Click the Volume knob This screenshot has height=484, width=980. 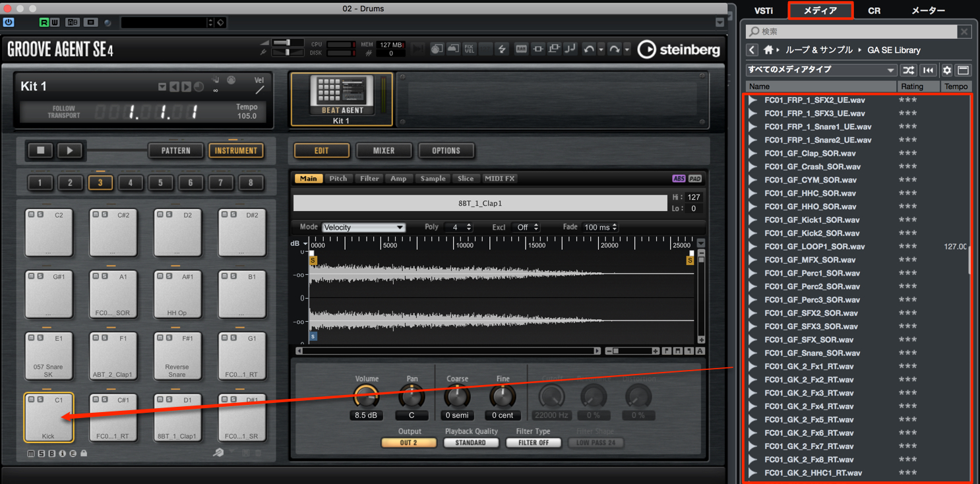click(x=366, y=396)
